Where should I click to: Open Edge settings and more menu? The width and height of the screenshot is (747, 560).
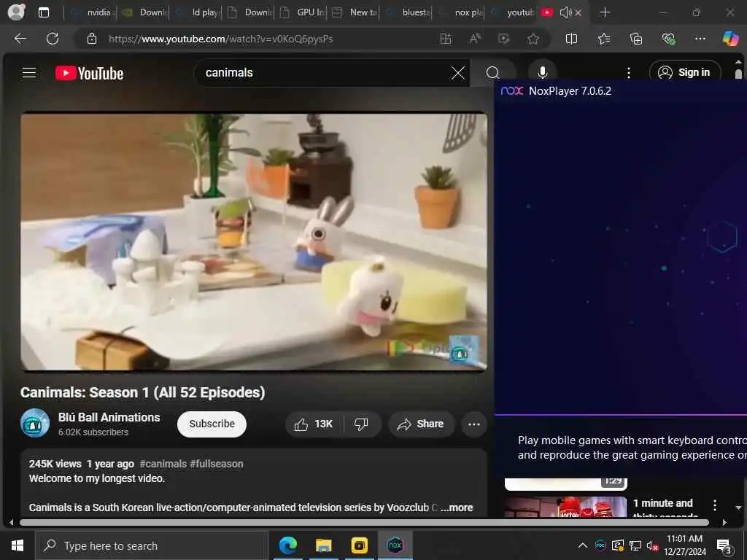700,39
